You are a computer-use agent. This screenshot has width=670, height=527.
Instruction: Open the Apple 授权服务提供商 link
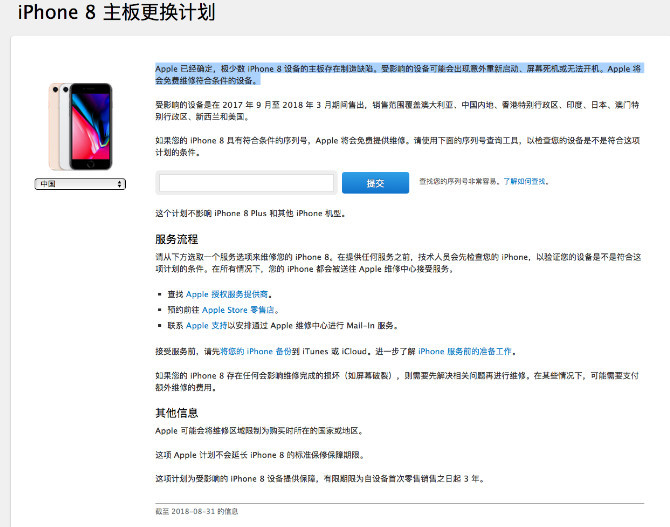[227, 294]
